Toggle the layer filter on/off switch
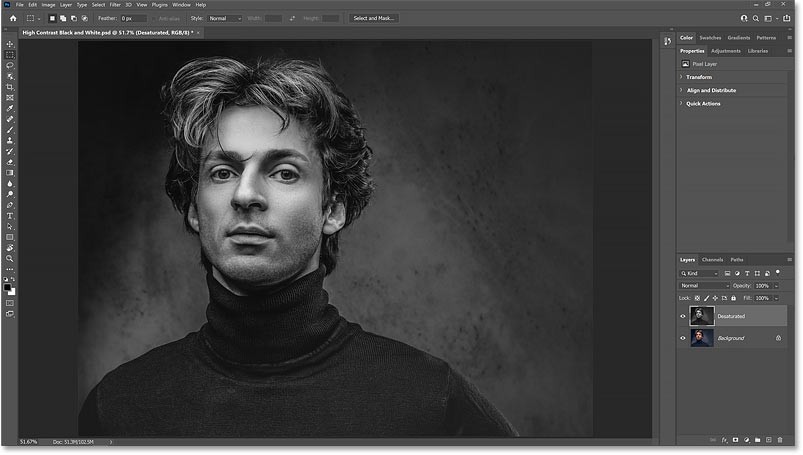Screen dimensions: 803x455 (777, 273)
